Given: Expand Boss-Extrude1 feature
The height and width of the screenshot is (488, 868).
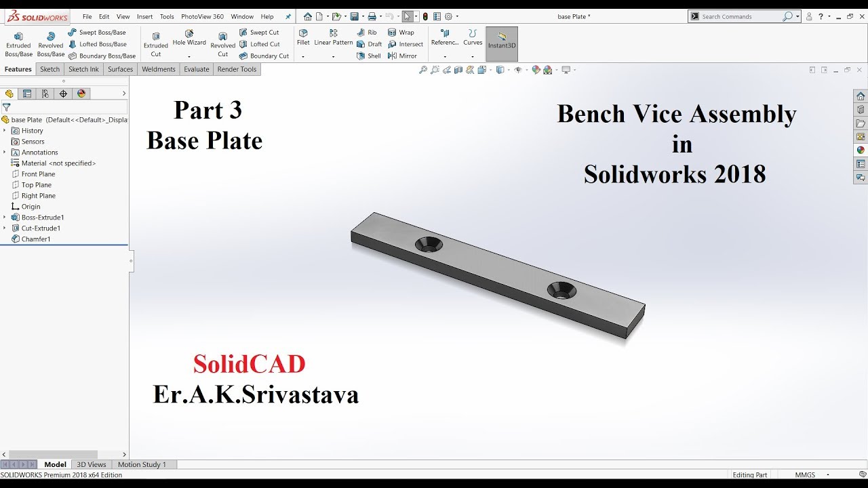Looking at the screenshot, I should [x=4, y=218].
